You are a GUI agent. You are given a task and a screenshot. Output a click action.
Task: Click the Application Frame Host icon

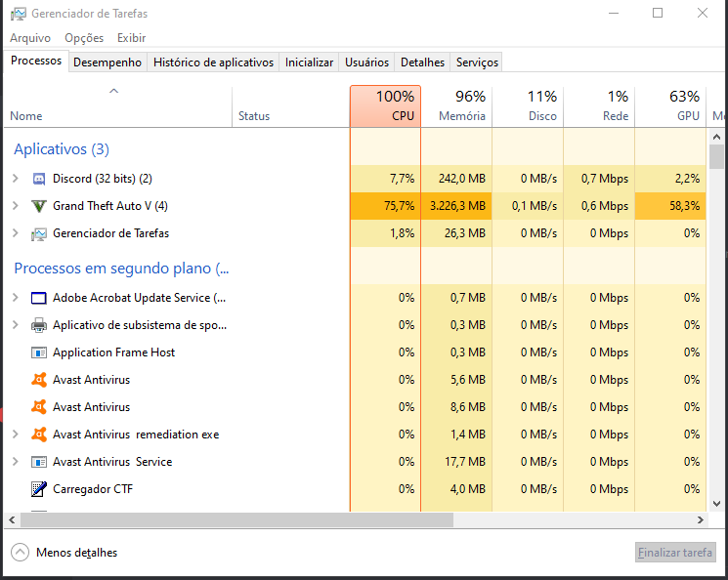[39, 352]
